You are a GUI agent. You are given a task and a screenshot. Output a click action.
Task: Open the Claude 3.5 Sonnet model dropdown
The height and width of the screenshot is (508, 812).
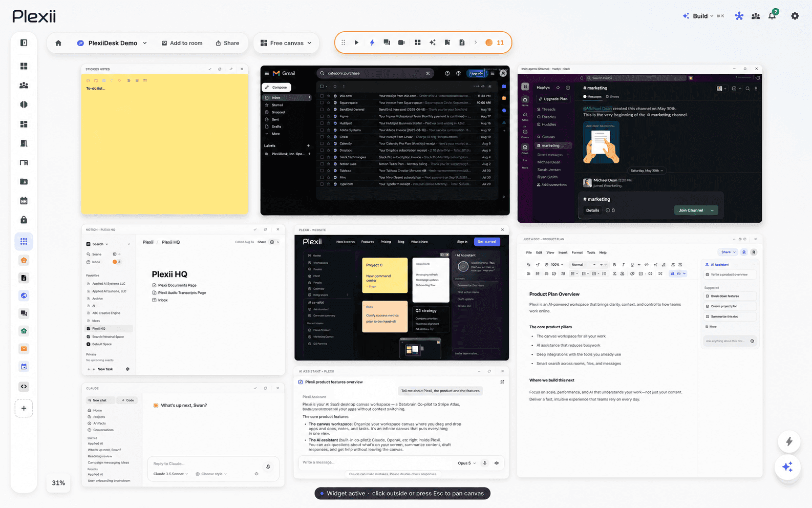pos(170,474)
